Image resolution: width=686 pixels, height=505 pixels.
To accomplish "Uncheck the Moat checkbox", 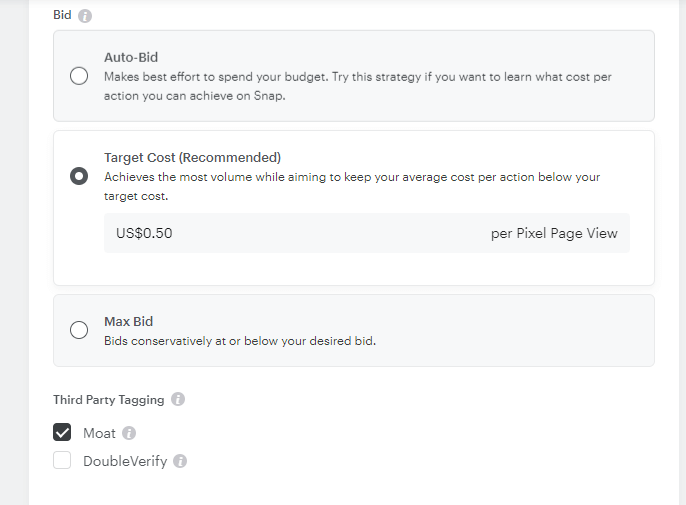I will coord(62,432).
